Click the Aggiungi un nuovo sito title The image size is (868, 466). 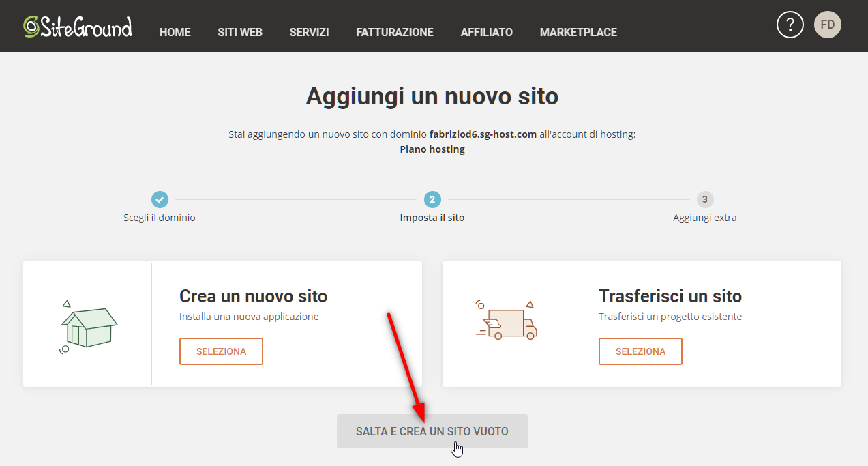pos(432,96)
